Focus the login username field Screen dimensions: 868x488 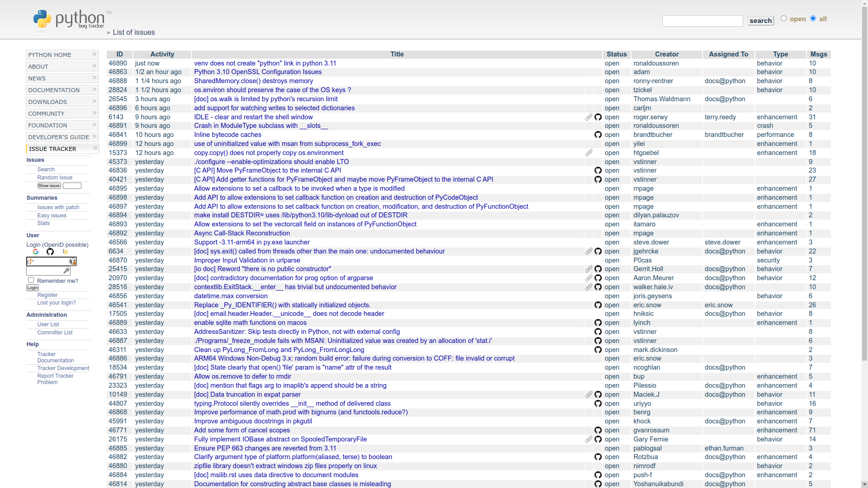pyautogui.click(x=52, y=261)
